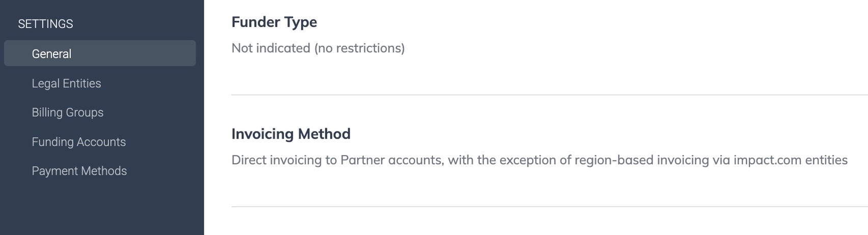The height and width of the screenshot is (235, 868).
Task: Click the word "via" before impact.com
Action: [x=721, y=160]
